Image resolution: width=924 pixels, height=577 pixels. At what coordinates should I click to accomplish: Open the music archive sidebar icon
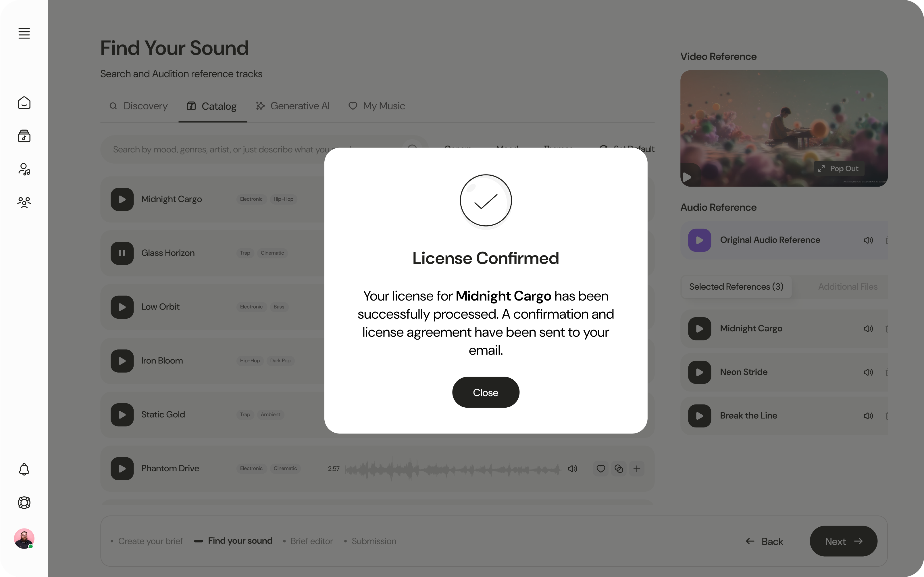click(x=24, y=136)
